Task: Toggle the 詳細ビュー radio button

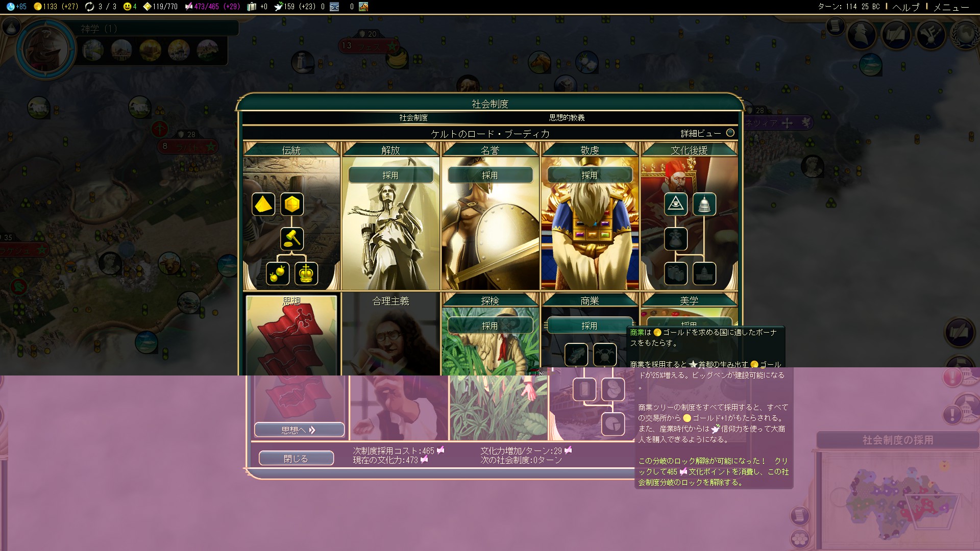Action: pyautogui.click(x=730, y=133)
